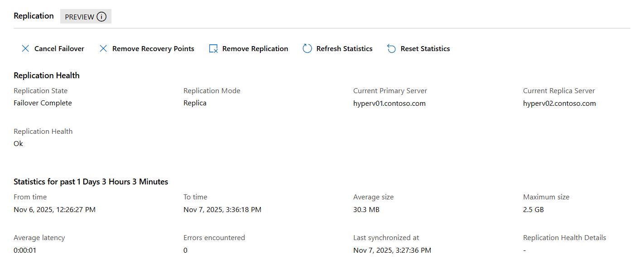Refresh Statistics via toolbar label
The width and height of the screenshot is (644, 269).
(x=344, y=48)
